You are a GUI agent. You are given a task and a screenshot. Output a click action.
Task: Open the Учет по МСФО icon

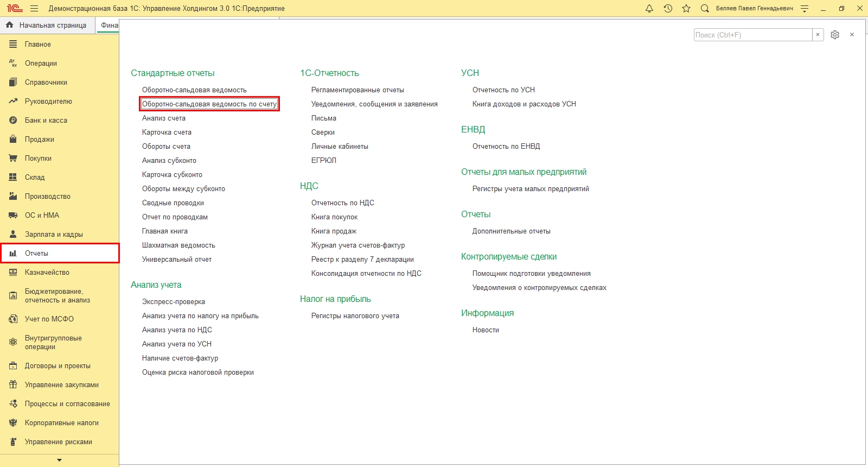click(13, 319)
